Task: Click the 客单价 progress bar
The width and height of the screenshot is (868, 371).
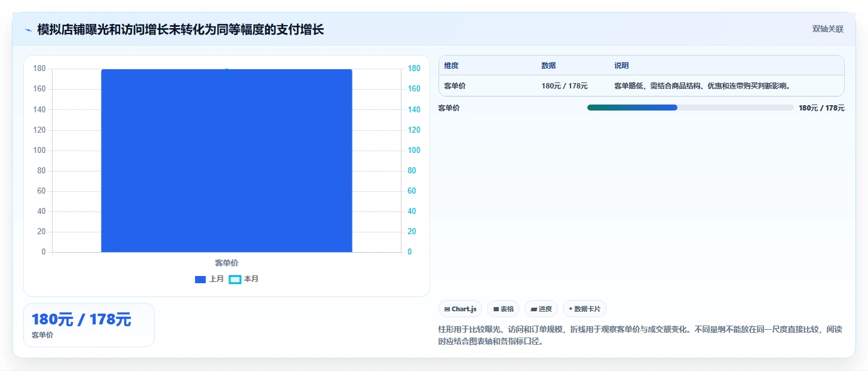Action: point(690,108)
